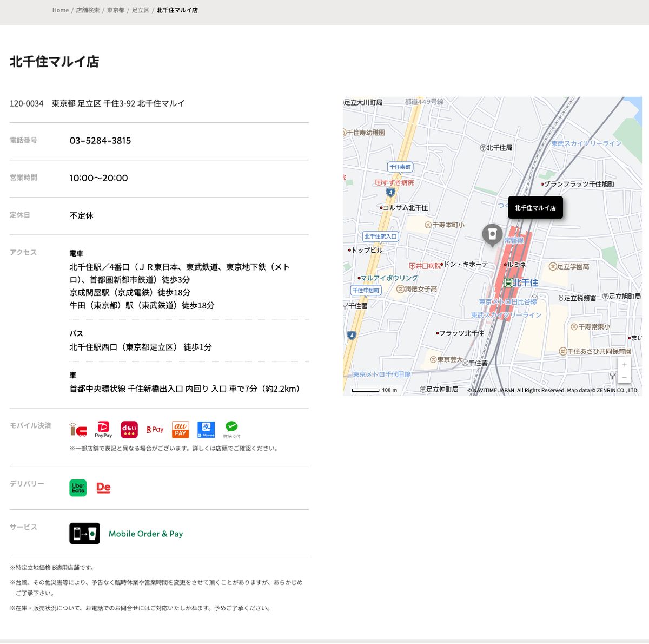Click the 北千住局 post office marker
649x644 pixels.
coord(483,148)
